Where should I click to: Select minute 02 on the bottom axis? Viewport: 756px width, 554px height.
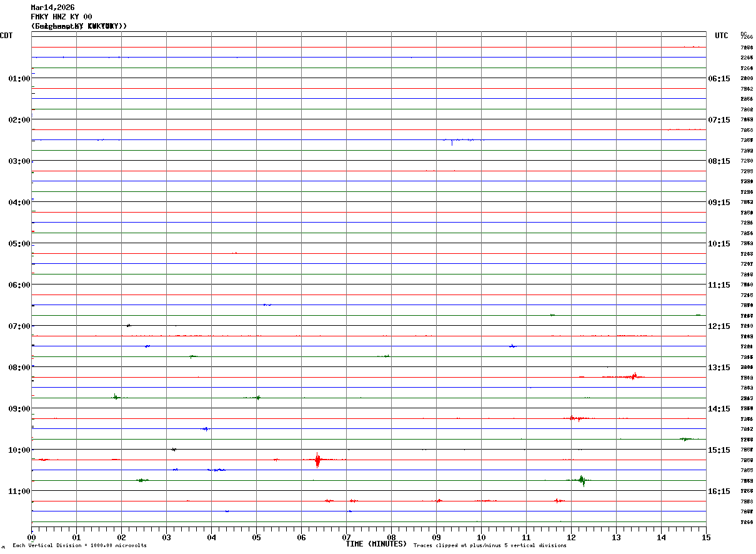coord(121,538)
